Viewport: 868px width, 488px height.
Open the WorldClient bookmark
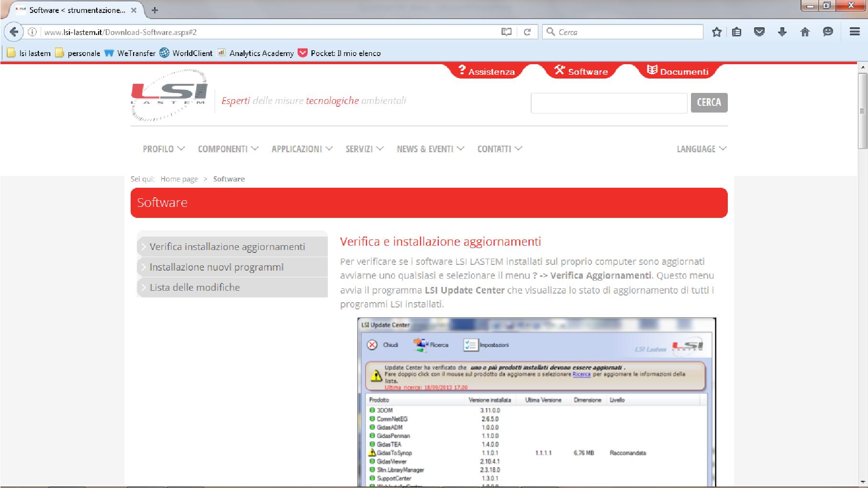point(186,53)
